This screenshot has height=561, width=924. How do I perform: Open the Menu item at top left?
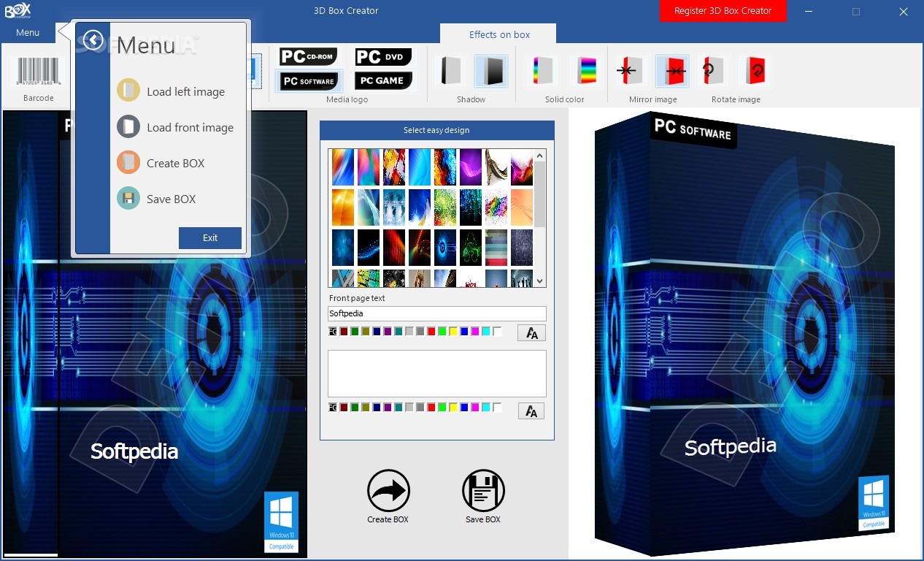28,32
